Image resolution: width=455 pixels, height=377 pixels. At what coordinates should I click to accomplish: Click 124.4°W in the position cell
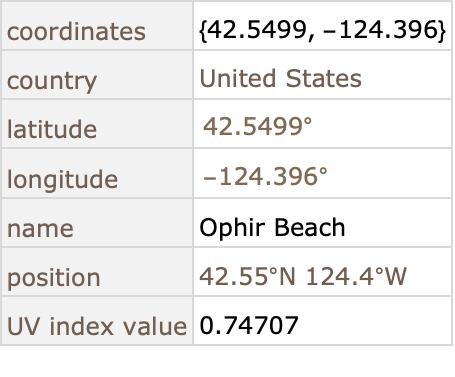[356, 276]
